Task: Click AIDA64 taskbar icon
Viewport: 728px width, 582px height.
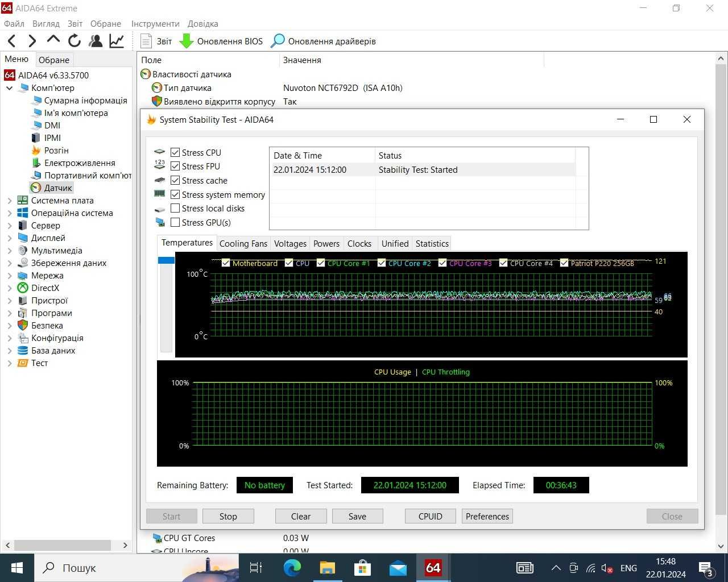Action: 433,567
